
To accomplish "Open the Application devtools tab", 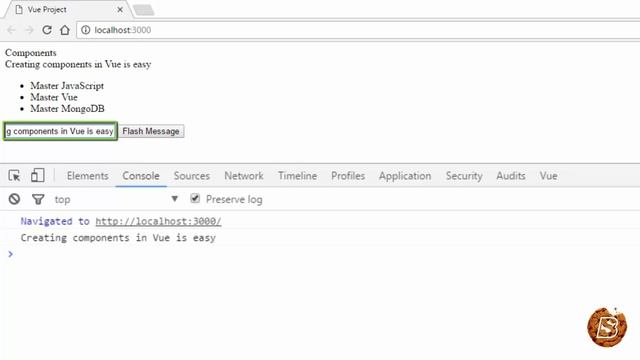I will [405, 176].
